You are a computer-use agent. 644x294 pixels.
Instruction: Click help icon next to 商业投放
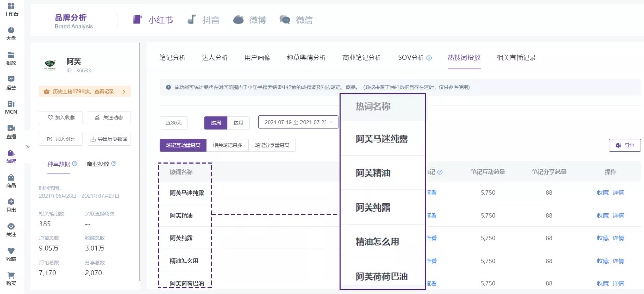pos(114,164)
